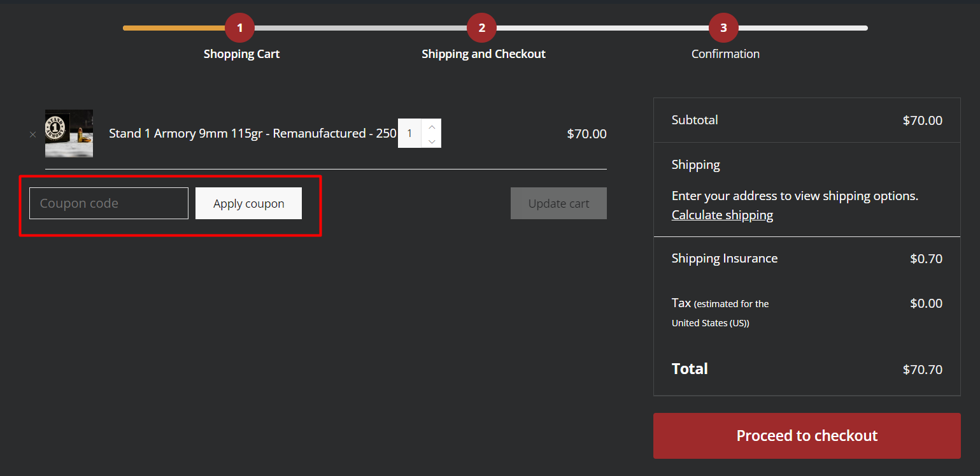Select step 2 circle in progress bar

[x=482, y=28]
